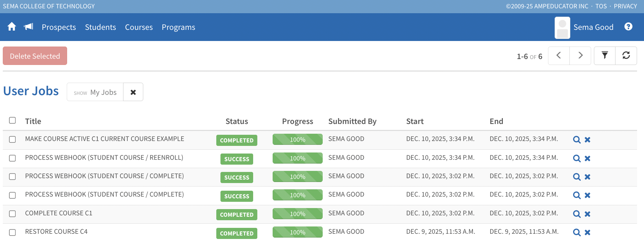Open the help question mark icon
Viewport: 644px width, 248px height.
click(x=628, y=27)
